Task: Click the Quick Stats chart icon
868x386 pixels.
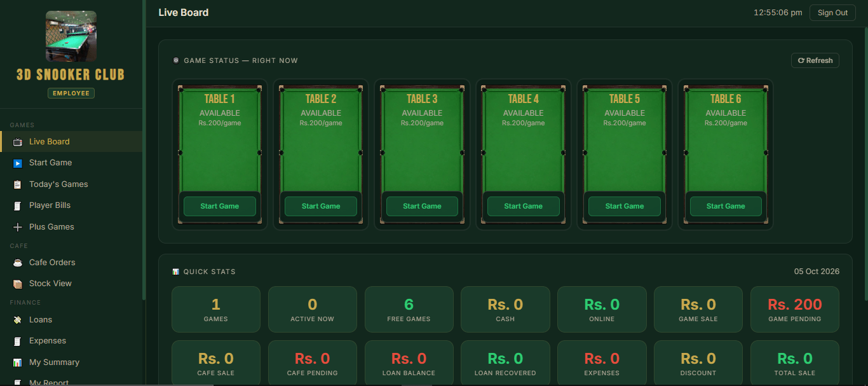Action: pyautogui.click(x=176, y=272)
